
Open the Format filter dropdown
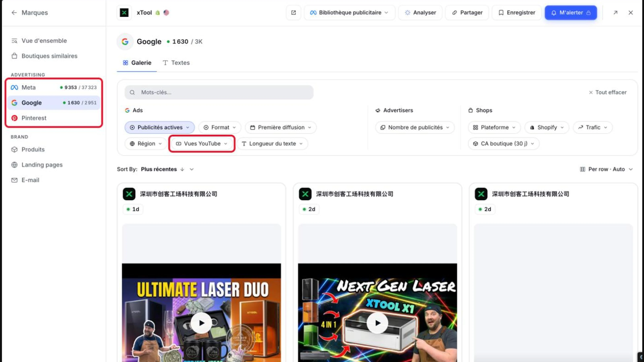coord(220,128)
